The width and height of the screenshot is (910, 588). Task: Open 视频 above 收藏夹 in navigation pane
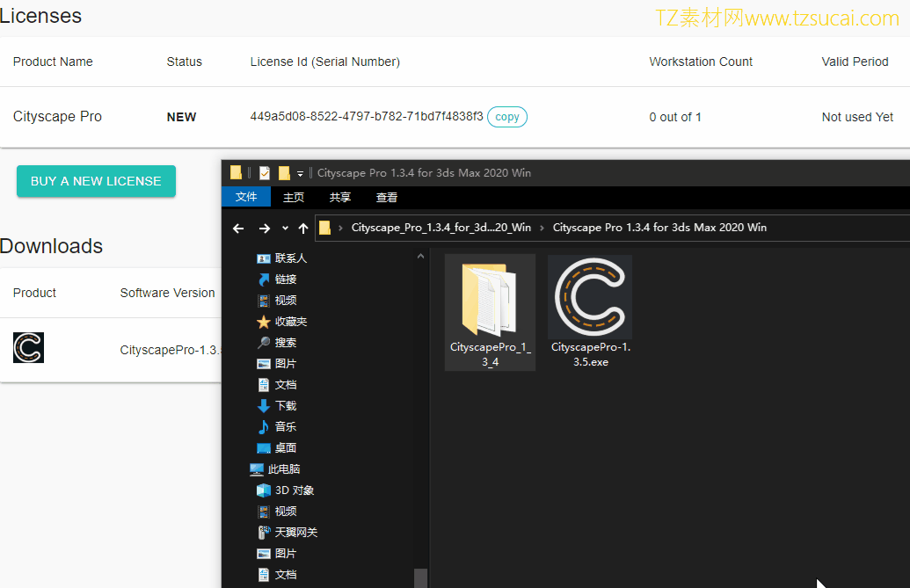point(277,301)
